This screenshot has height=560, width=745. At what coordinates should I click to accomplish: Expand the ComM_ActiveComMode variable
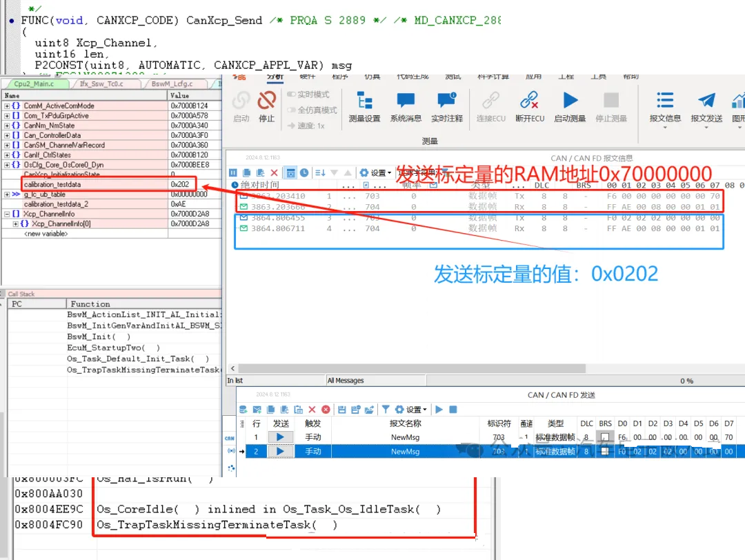click(7, 106)
